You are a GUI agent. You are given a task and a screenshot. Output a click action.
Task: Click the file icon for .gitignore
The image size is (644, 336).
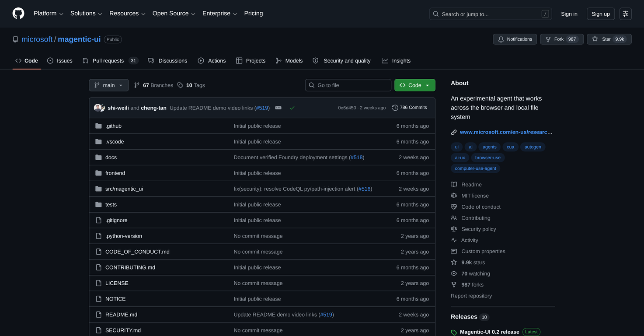98,220
